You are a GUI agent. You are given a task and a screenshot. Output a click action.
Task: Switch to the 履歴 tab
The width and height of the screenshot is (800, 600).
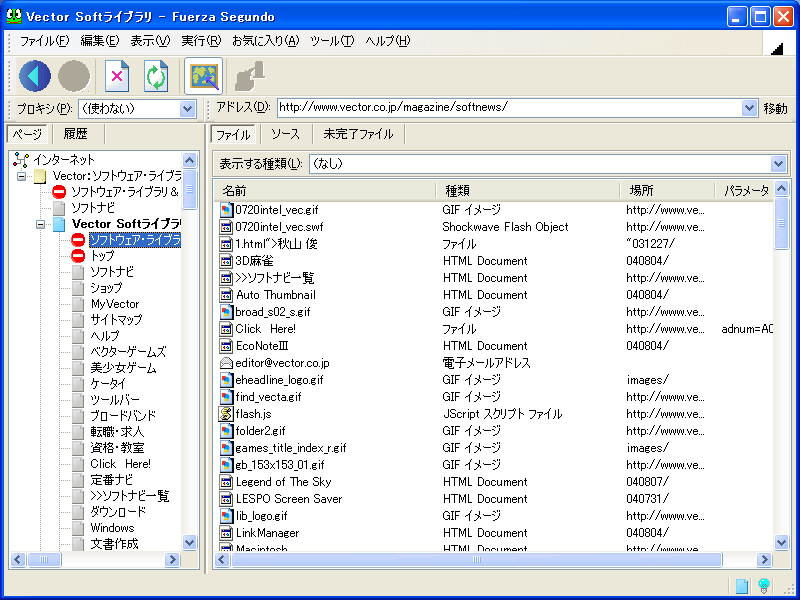coord(76,134)
